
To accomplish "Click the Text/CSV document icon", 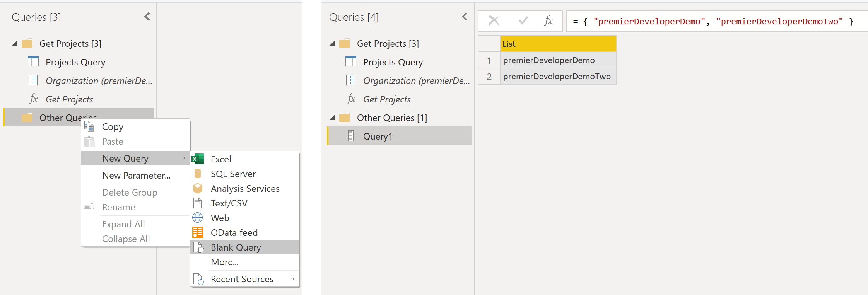I will tap(198, 203).
